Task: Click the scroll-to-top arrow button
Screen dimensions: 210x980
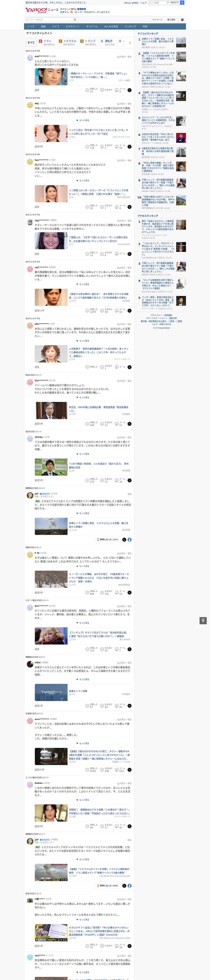Action: tap(203, 621)
